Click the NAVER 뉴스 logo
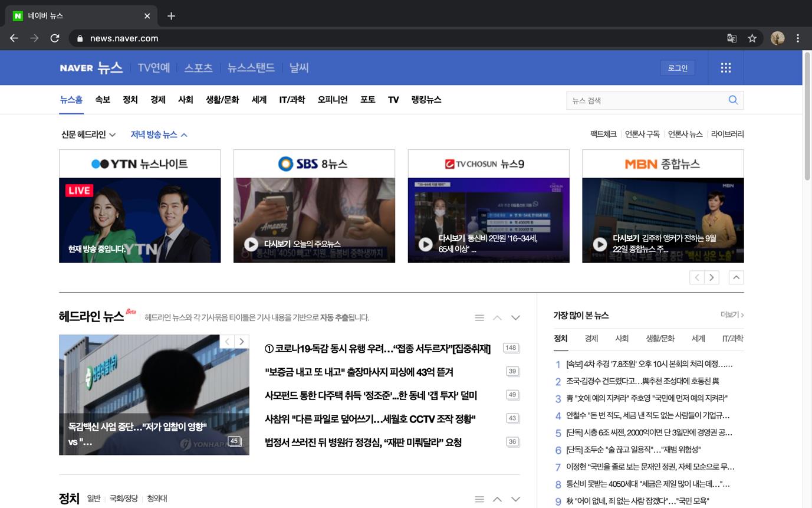812x508 pixels. [x=91, y=68]
